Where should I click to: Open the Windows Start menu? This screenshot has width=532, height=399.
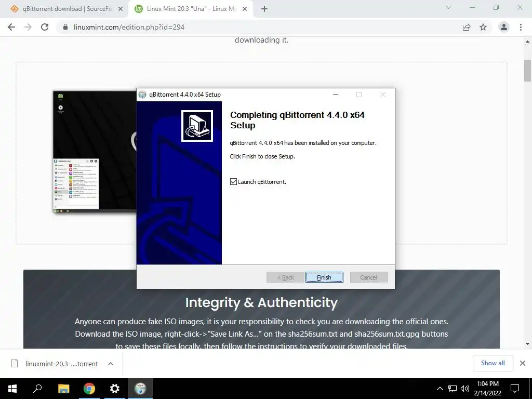[x=12, y=389]
